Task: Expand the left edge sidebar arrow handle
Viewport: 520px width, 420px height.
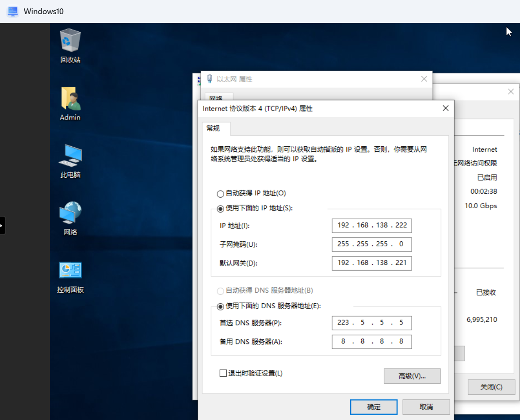Action: click(2, 225)
